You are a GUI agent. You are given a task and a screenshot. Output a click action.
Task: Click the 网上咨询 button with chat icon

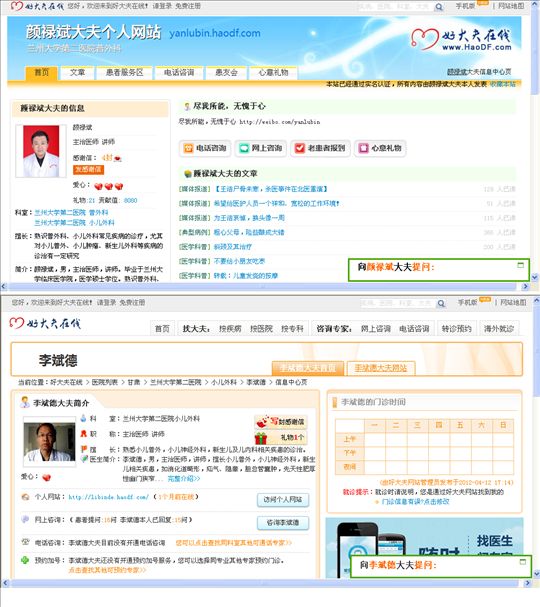(261, 148)
